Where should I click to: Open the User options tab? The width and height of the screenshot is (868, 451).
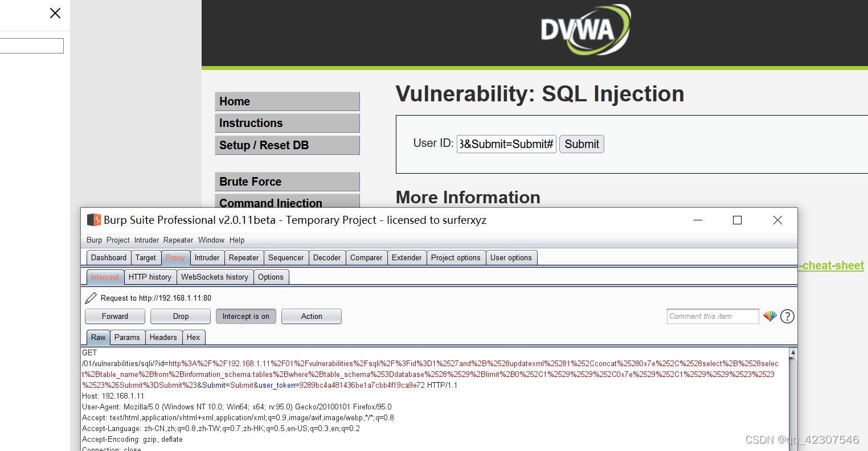[511, 257]
